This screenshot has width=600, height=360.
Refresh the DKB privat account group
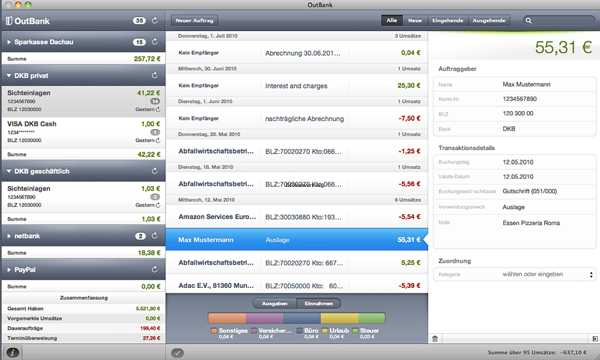point(155,75)
